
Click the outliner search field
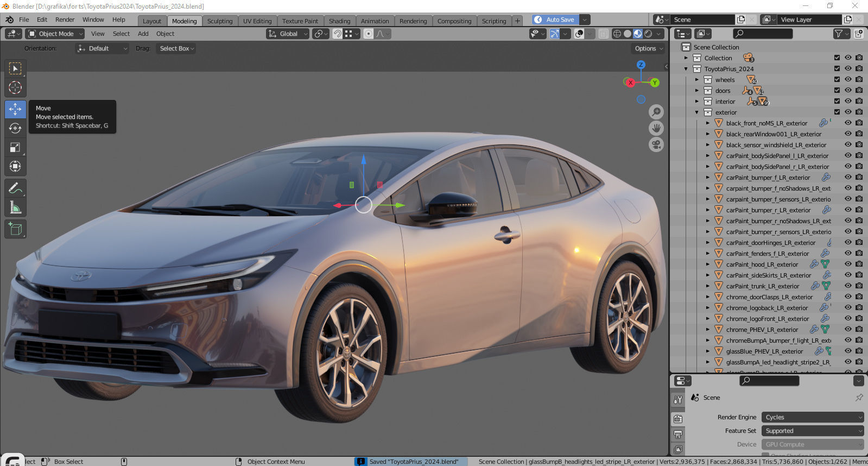tap(762, 34)
